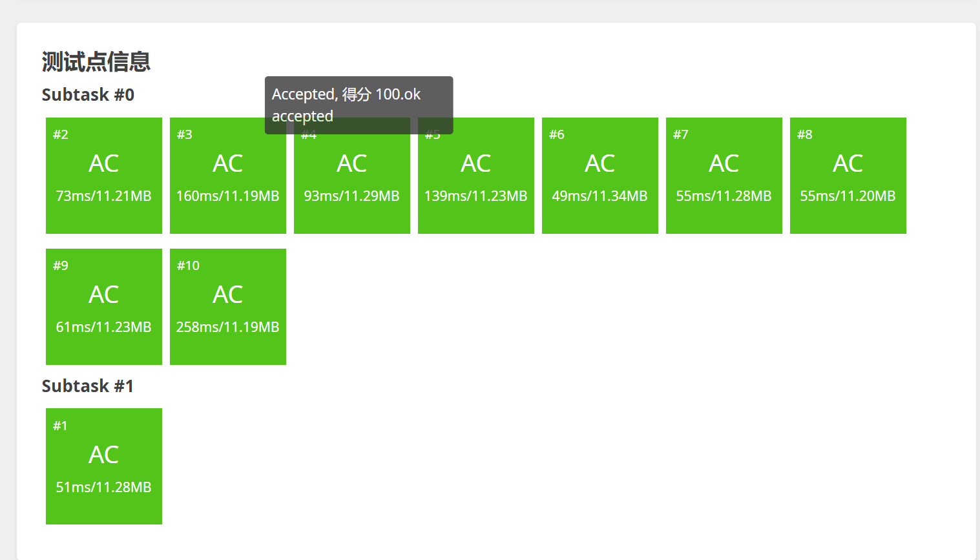Screen dimensions: 980x560
Task: Click the 51ms/11.28MB time and memory text
Action: (103, 488)
